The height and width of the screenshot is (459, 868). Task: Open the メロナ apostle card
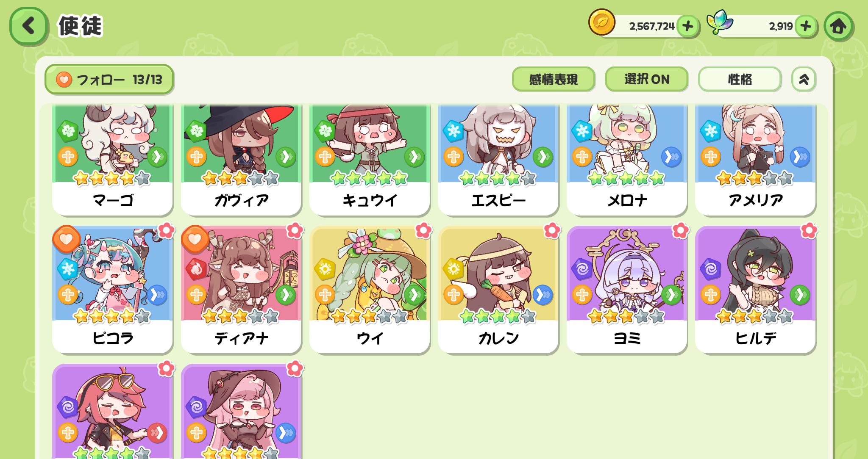tap(626, 160)
